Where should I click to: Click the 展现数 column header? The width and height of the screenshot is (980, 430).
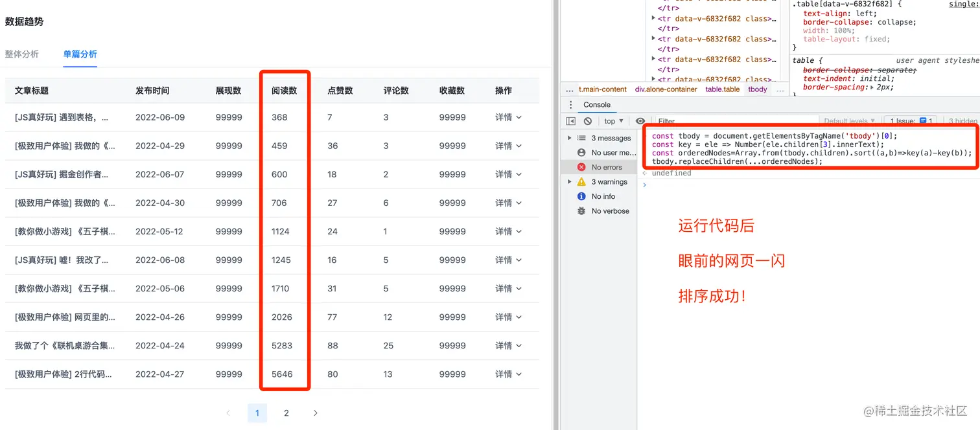click(229, 91)
